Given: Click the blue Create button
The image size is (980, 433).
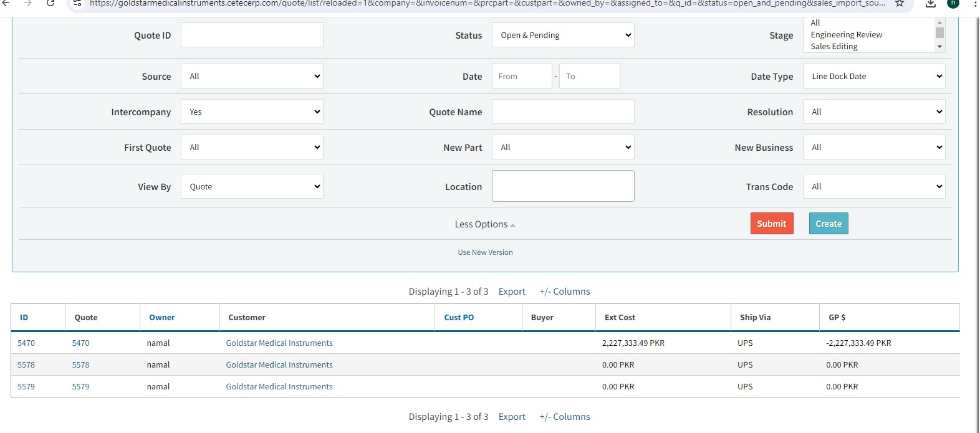Looking at the screenshot, I should 829,224.
